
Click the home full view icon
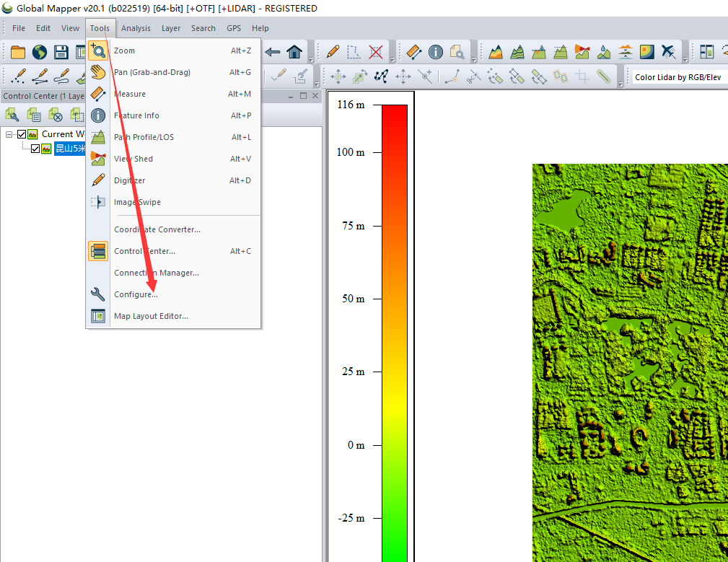pos(294,52)
